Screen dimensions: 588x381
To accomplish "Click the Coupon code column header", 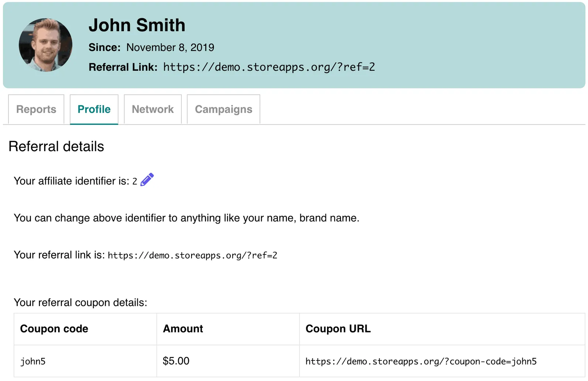I will click(85, 329).
